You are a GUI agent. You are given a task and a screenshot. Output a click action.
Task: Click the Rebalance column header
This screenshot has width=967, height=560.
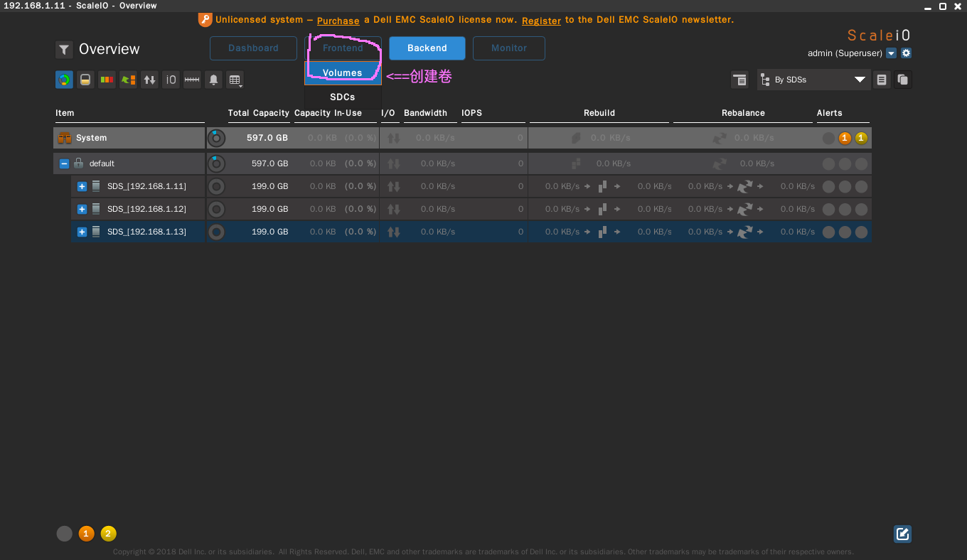(x=743, y=113)
